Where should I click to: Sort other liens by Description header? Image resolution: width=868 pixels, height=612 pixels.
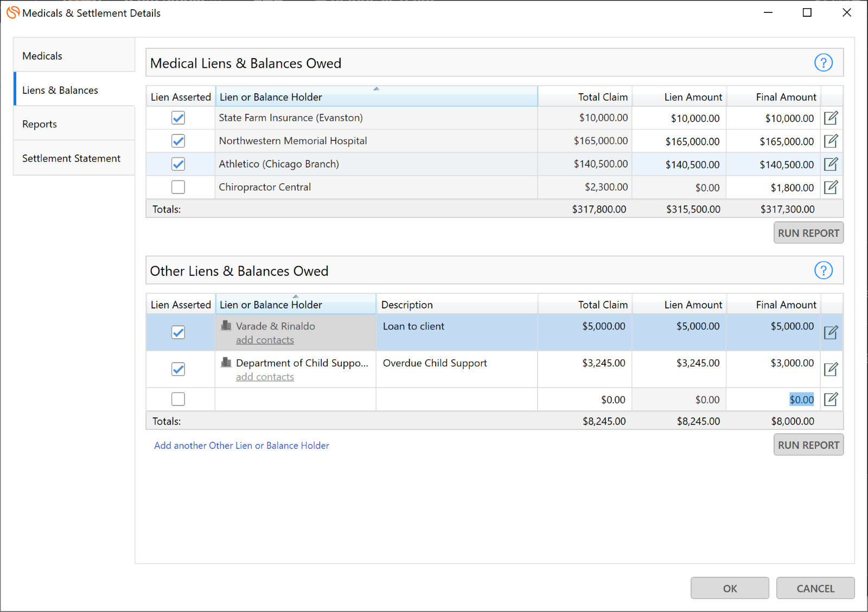click(457, 304)
